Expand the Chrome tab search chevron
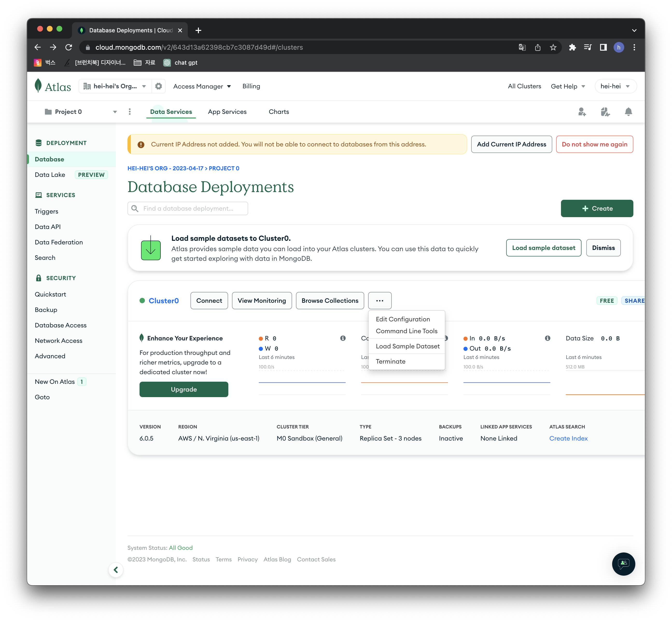Image resolution: width=672 pixels, height=621 pixels. coord(634,30)
